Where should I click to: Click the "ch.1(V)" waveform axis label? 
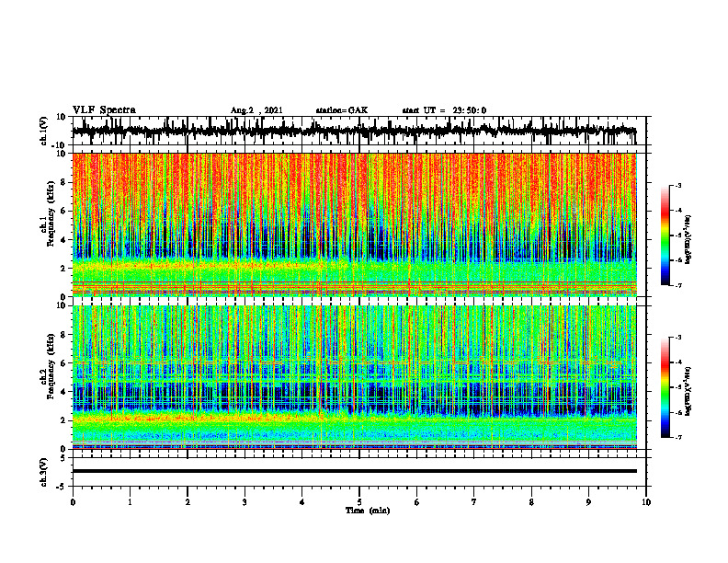44,131
